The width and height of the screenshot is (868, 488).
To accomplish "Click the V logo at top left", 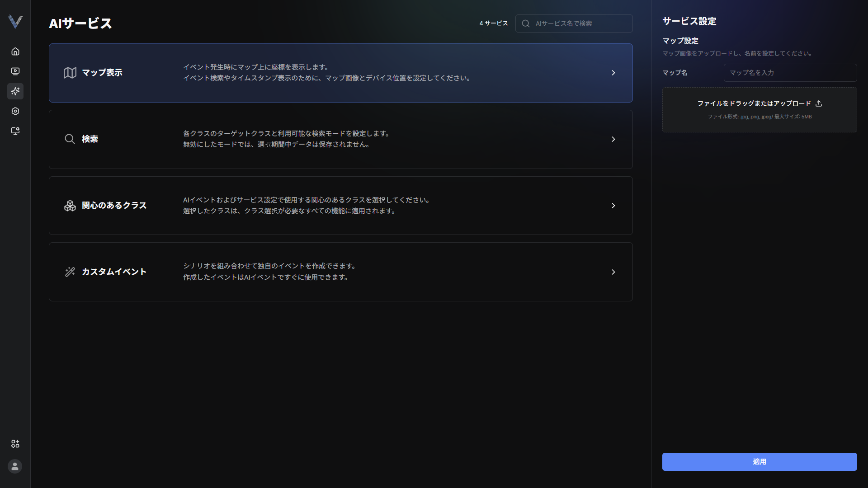I will click(x=15, y=22).
